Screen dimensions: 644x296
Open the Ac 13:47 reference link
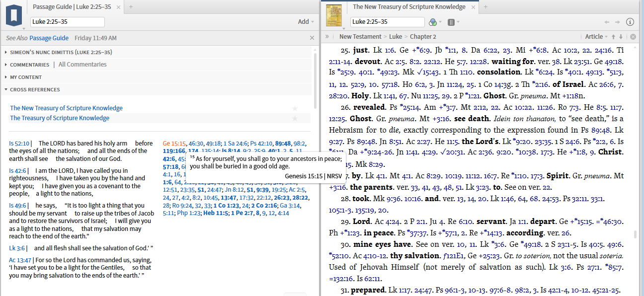(19, 260)
